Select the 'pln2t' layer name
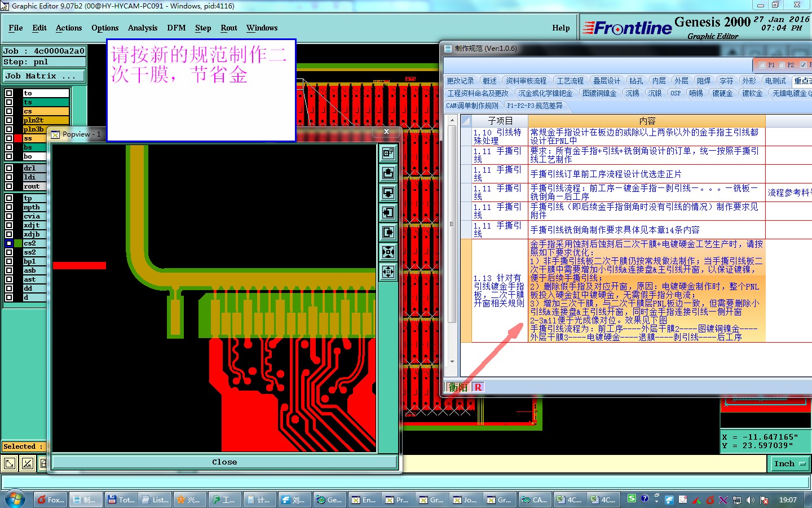This screenshot has height=508, width=812. (46, 120)
